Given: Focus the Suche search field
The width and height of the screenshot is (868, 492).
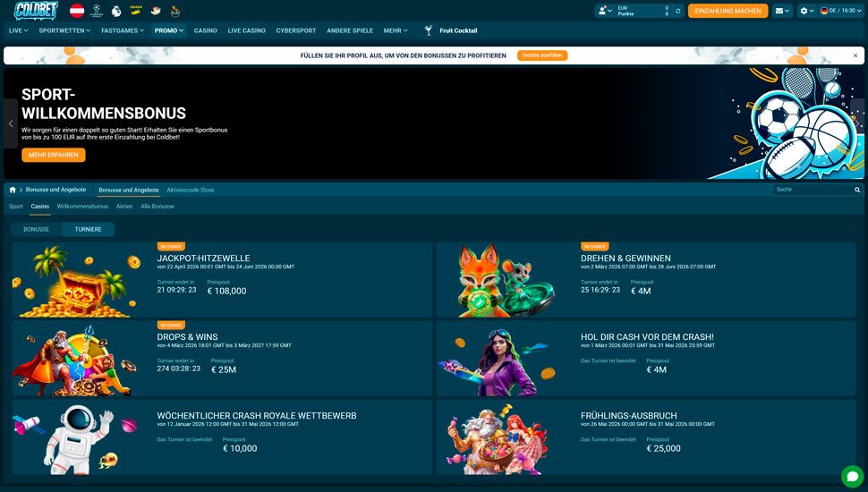Looking at the screenshot, I should pyautogui.click(x=813, y=190).
